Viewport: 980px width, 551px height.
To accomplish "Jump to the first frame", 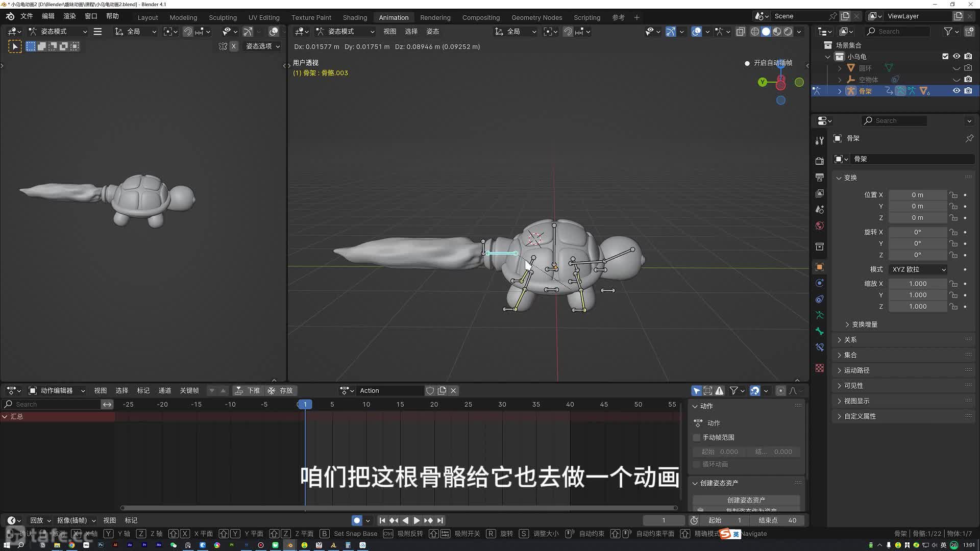I will [382, 520].
